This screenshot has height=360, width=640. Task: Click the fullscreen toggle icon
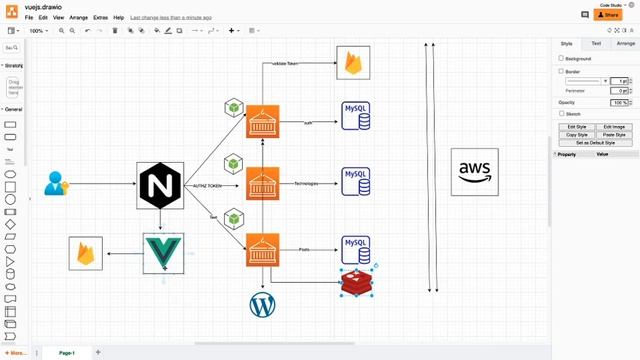click(617, 31)
